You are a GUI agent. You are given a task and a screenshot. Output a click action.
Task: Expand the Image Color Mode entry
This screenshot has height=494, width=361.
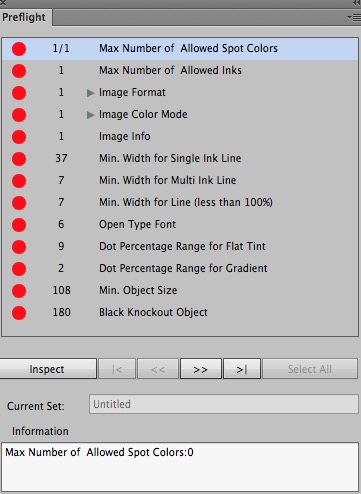(90, 115)
